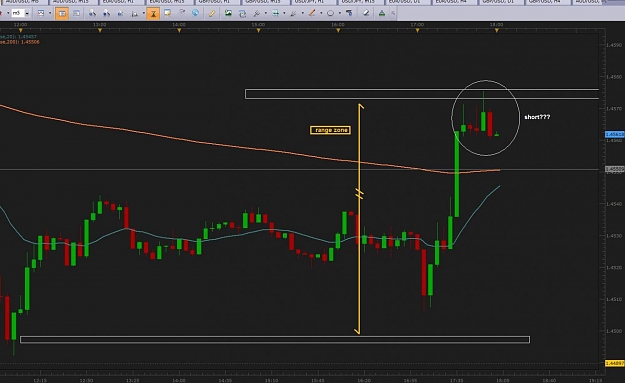Image resolution: width=625 pixels, height=383 pixels.
Task: Click the gray curved arrows refresh icon
Action: point(181,13)
